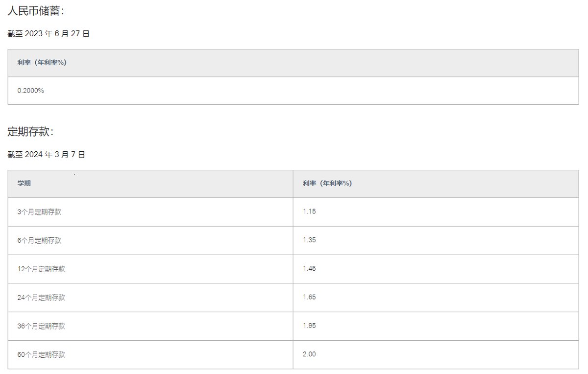Select the 学期 column header
The image size is (588, 374).
(24, 184)
